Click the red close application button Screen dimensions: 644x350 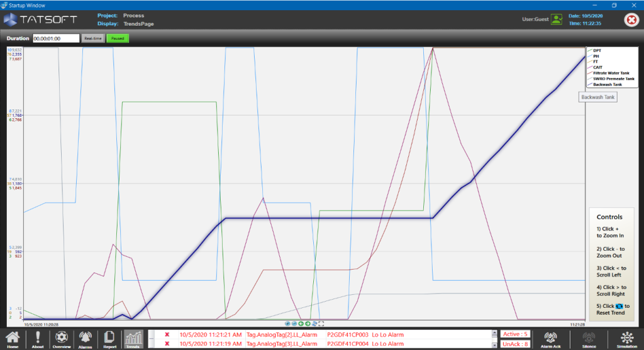(x=631, y=20)
